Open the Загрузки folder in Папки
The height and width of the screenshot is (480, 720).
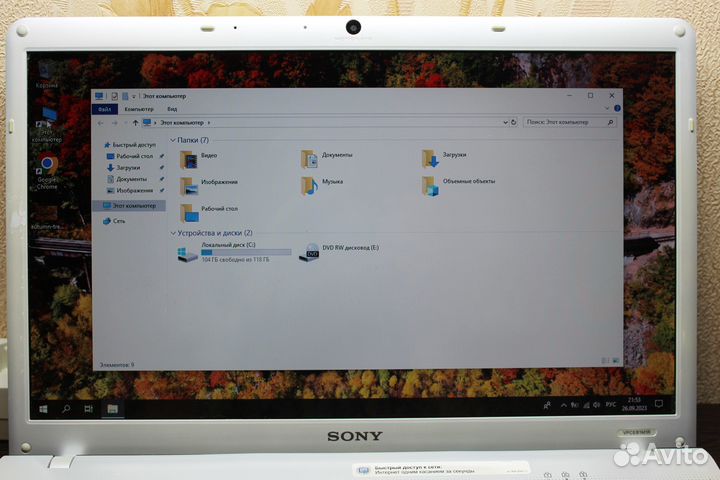[x=444, y=158]
